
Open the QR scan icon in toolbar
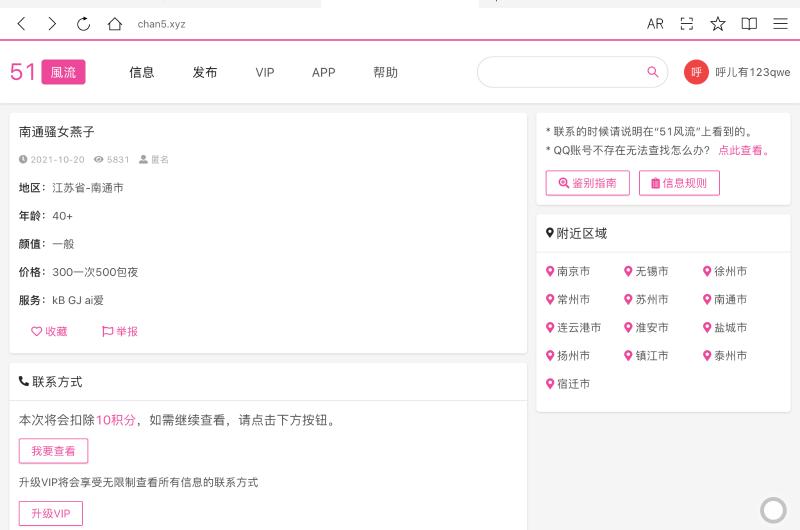click(x=686, y=24)
